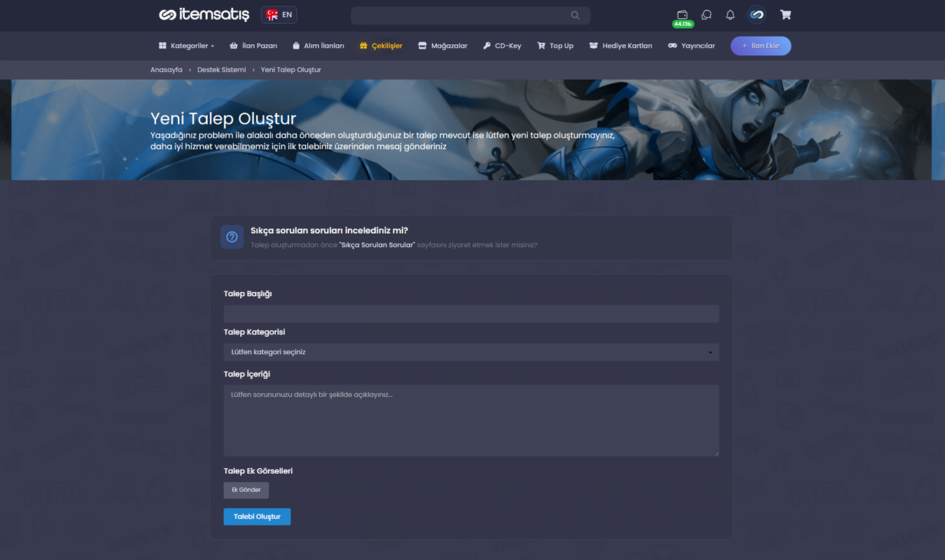Click the textarea resize grip
The height and width of the screenshot is (560, 945).
click(x=715, y=453)
